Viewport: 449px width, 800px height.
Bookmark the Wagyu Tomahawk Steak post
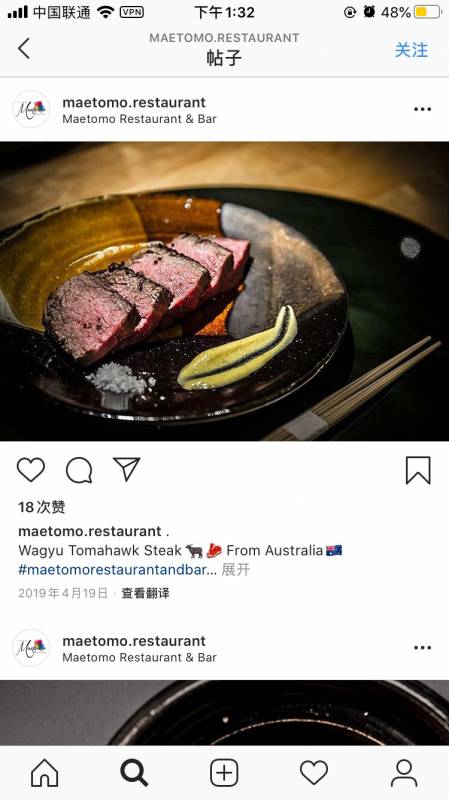(418, 470)
